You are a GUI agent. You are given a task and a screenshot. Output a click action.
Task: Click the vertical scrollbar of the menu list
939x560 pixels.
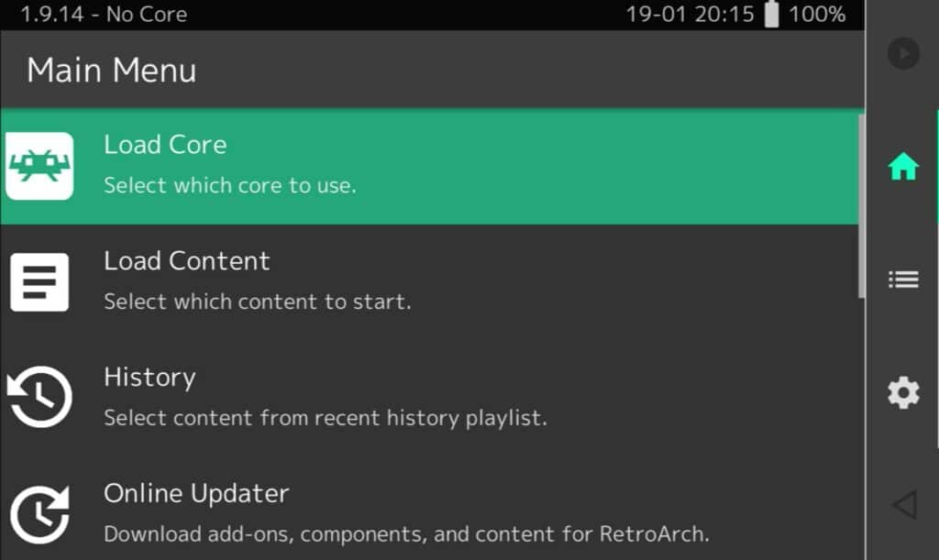tap(862, 205)
